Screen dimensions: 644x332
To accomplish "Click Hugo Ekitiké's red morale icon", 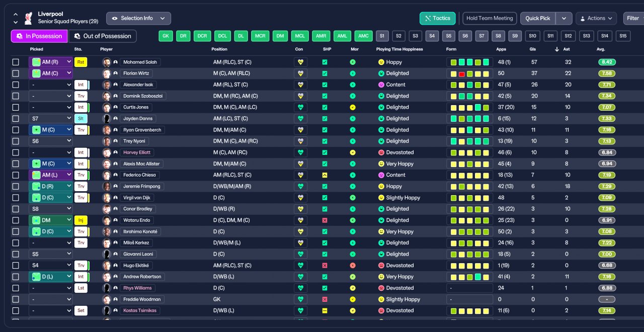I will click(x=353, y=266).
